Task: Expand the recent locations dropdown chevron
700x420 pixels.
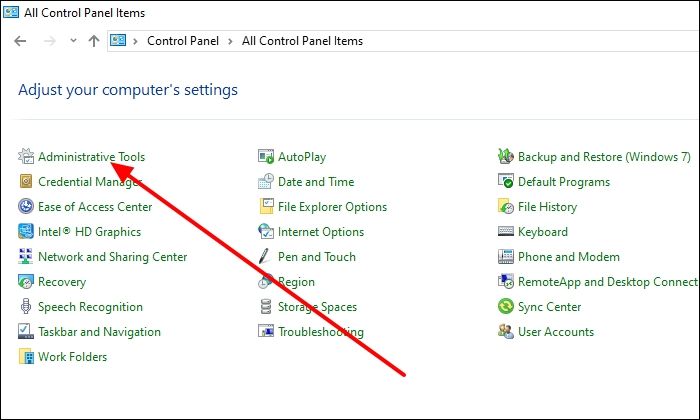Action: click(x=72, y=41)
